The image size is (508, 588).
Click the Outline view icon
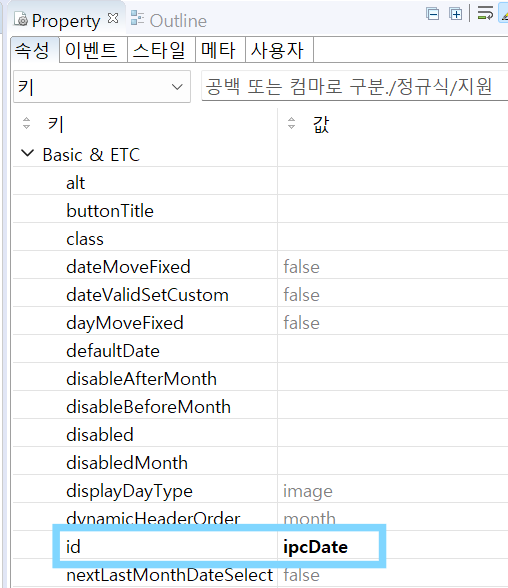[137, 18]
